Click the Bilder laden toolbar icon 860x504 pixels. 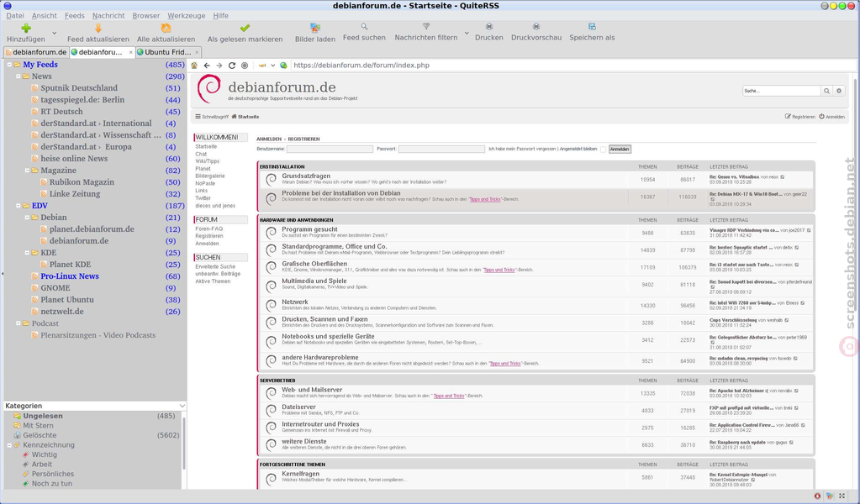(314, 28)
